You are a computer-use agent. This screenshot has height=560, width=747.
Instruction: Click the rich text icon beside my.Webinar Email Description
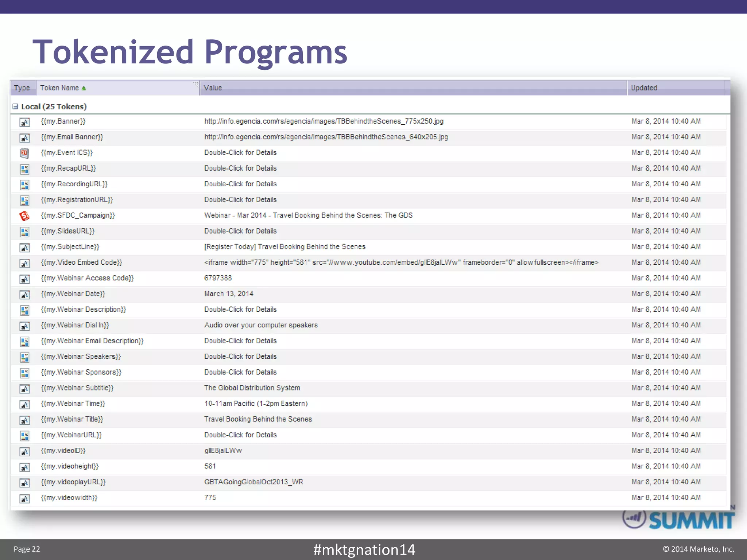[x=24, y=342]
